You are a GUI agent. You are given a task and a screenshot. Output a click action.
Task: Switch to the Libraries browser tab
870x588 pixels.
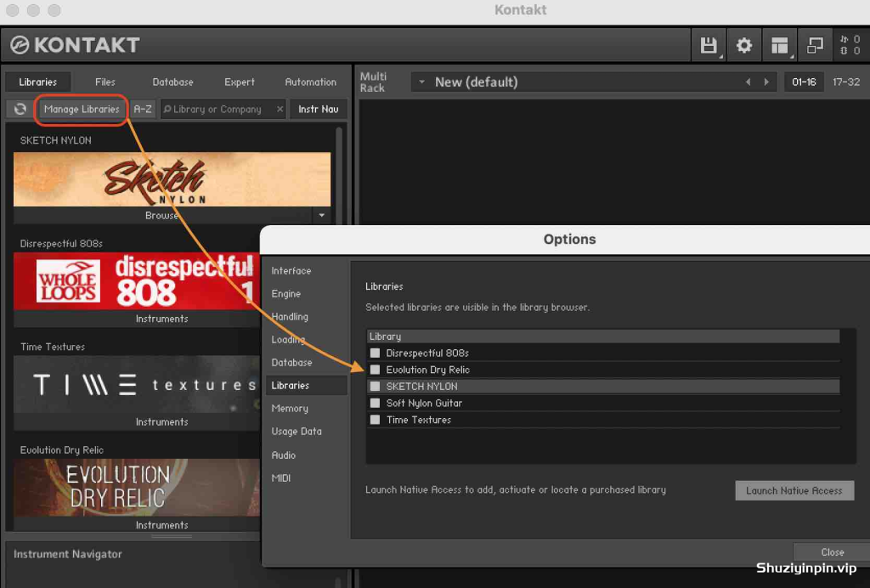pos(37,82)
